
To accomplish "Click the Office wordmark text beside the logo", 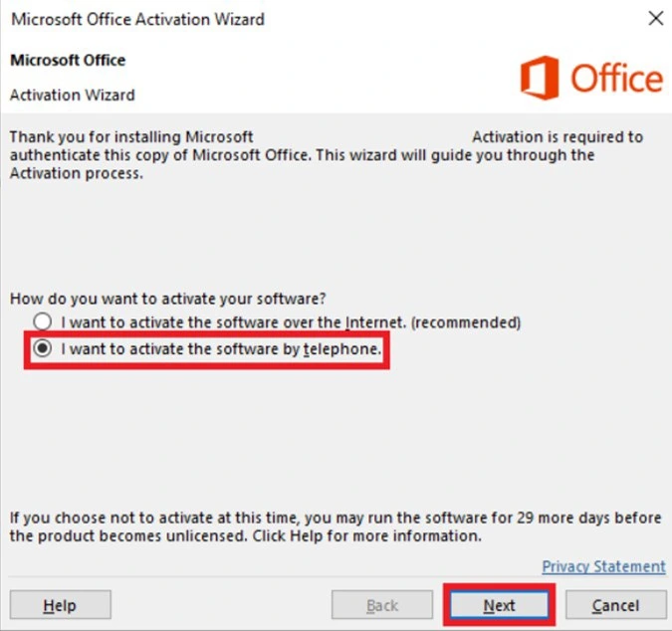I will (616, 78).
